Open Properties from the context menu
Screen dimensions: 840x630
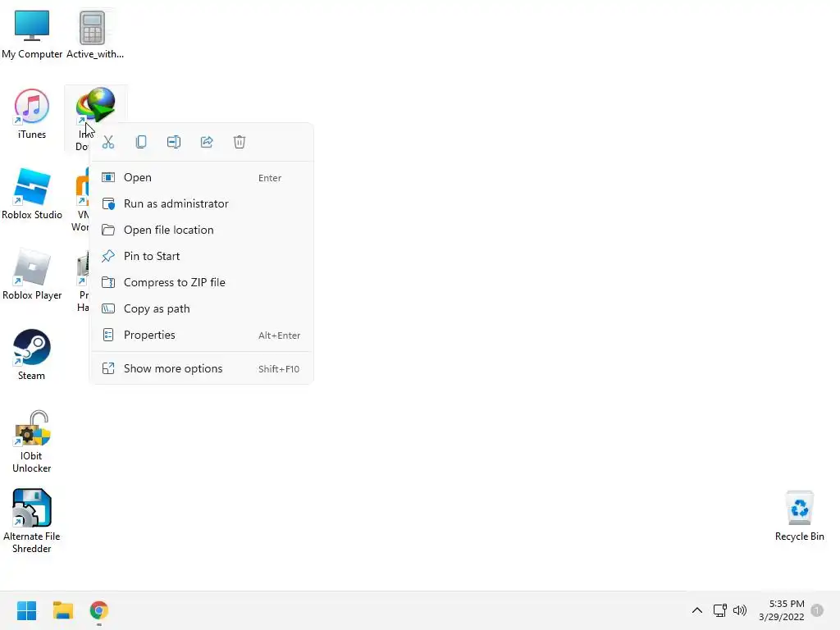202,335
